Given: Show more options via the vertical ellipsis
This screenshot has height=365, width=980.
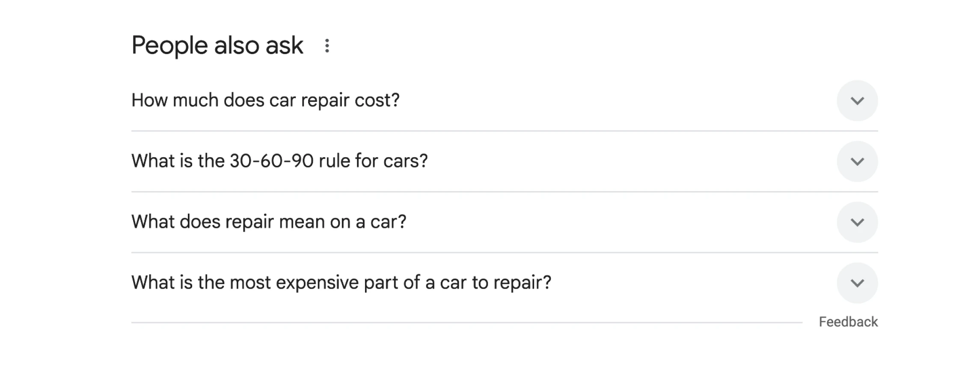Looking at the screenshot, I should [327, 46].
